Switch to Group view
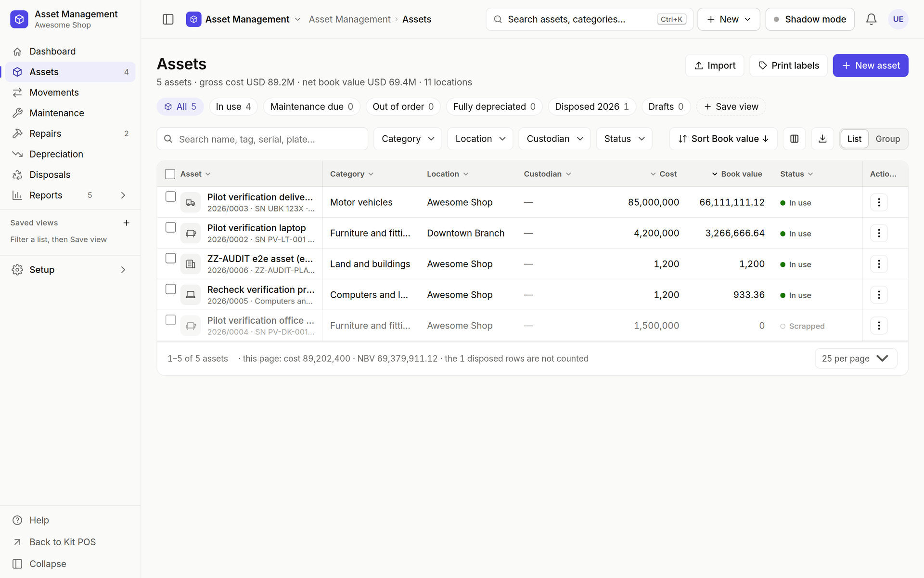This screenshot has width=924, height=578. coord(887,139)
